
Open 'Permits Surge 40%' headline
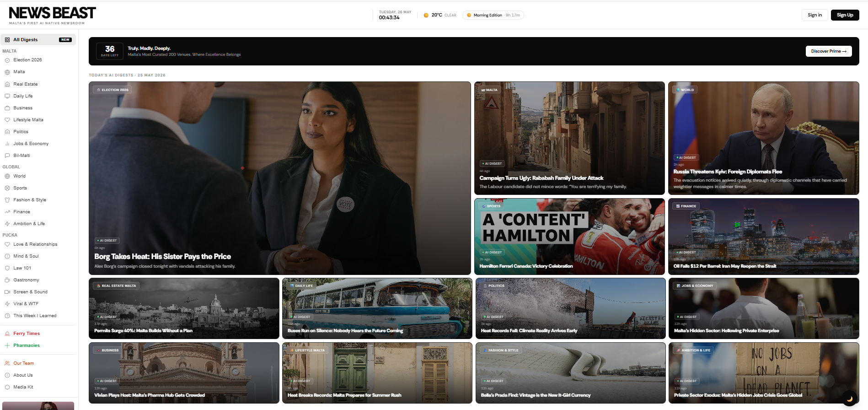[x=143, y=330]
